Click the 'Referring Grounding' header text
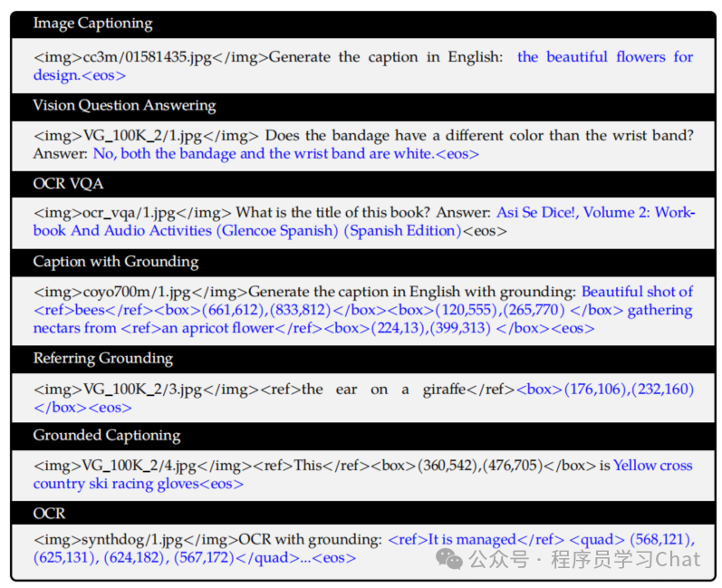The height and width of the screenshot is (588, 722). (x=103, y=358)
